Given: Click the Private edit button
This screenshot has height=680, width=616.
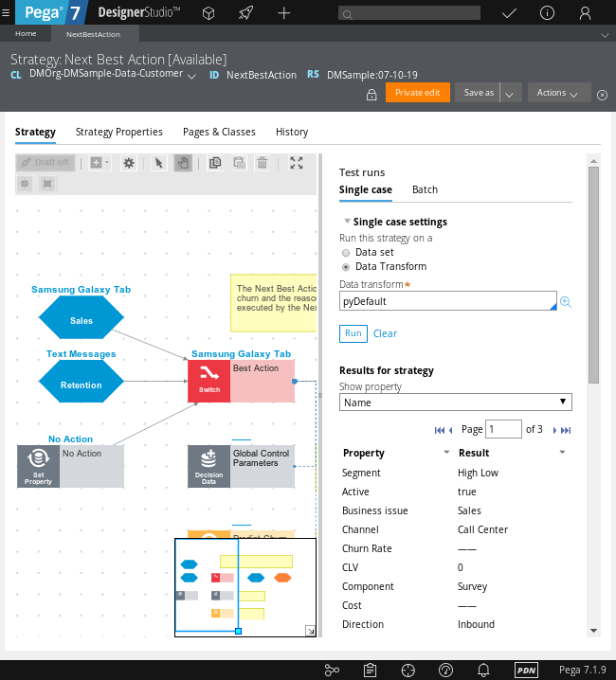Looking at the screenshot, I should pyautogui.click(x=418, y=93).
